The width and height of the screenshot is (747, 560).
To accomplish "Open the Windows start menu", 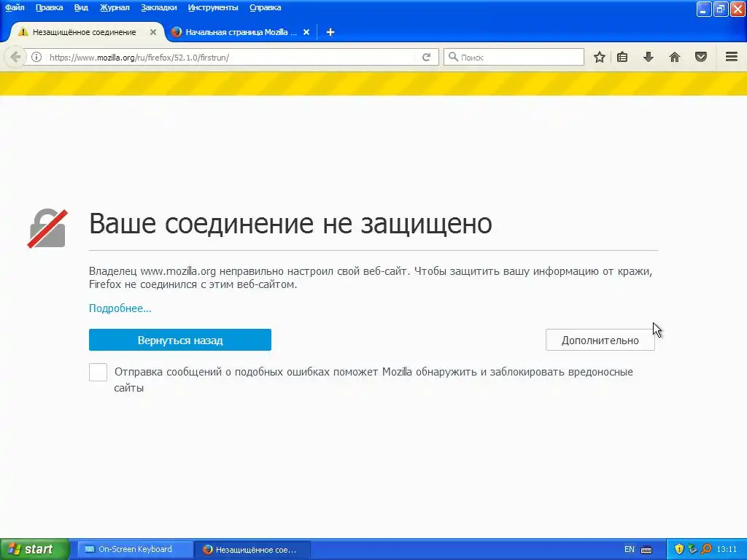I will click(x=34, y=549).
